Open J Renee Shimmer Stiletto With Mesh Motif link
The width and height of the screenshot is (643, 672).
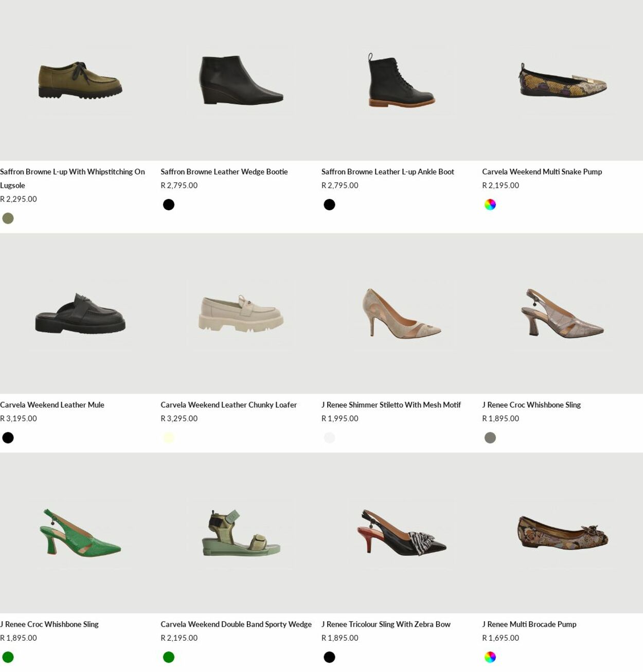(391, 405)
